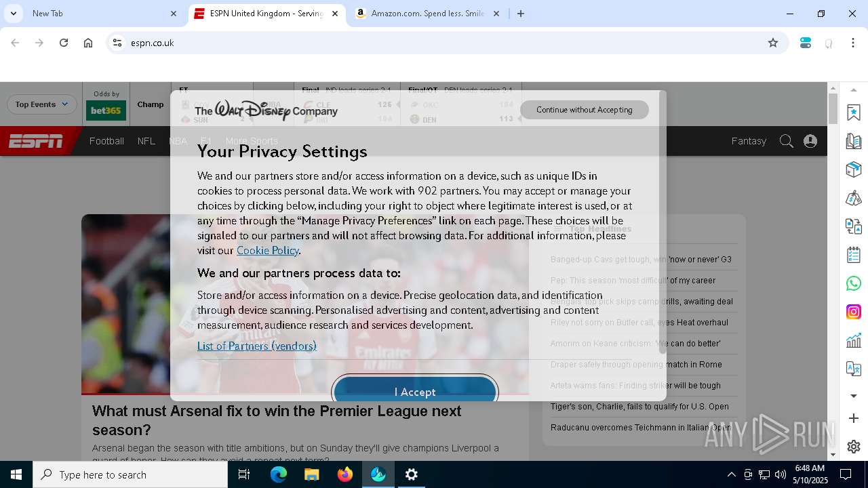Screen dimensions: 868x488
Task: Open WhatsApp from the sidebar
Action: pos(854,283)
